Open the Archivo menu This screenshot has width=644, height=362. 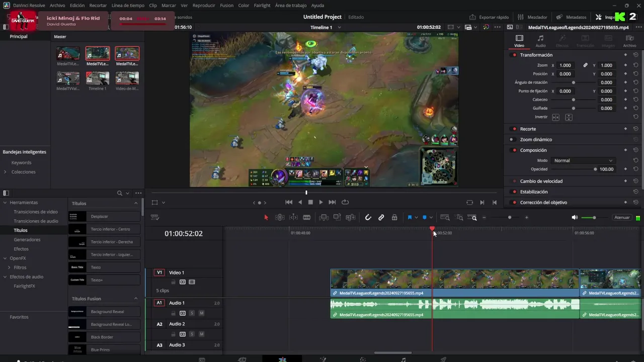[57, 6]
